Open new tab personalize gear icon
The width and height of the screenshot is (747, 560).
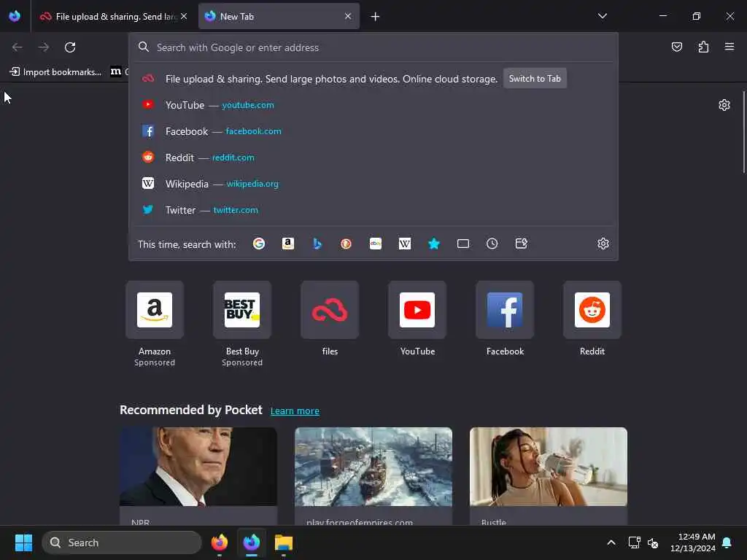coord(724,105)
